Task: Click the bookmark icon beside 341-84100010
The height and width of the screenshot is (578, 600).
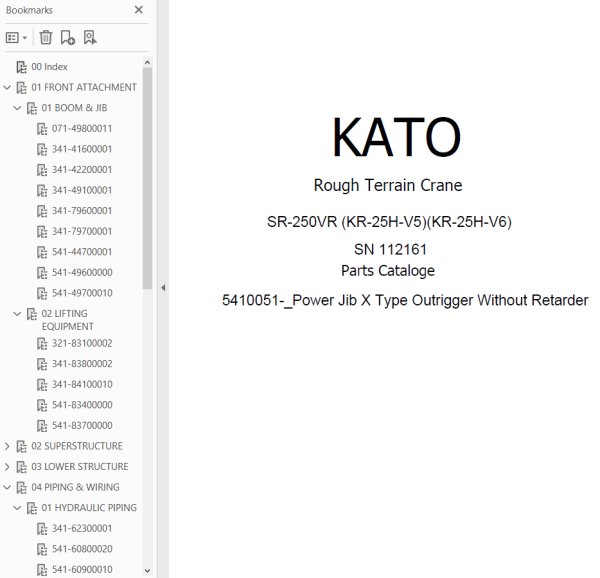Action: pyautogui.click(x=42, y=385)
